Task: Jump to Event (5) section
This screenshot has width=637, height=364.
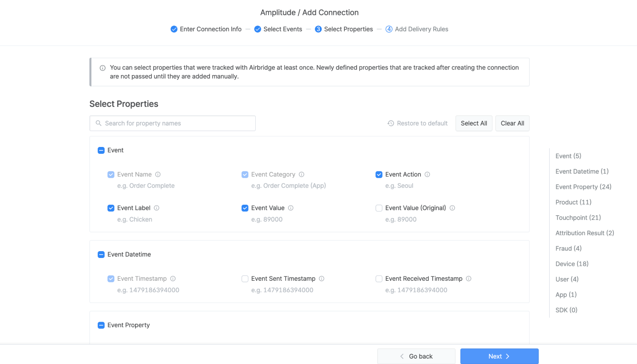Action: pos(568,156)
